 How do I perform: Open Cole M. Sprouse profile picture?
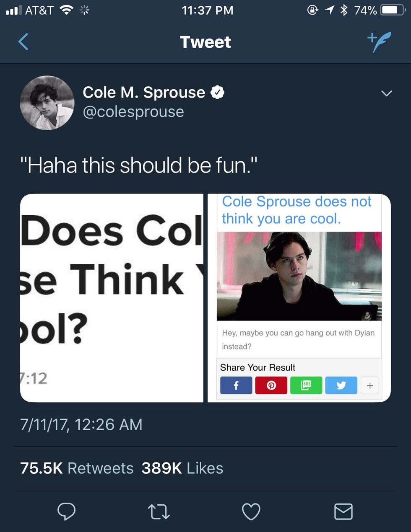[47, 103]
